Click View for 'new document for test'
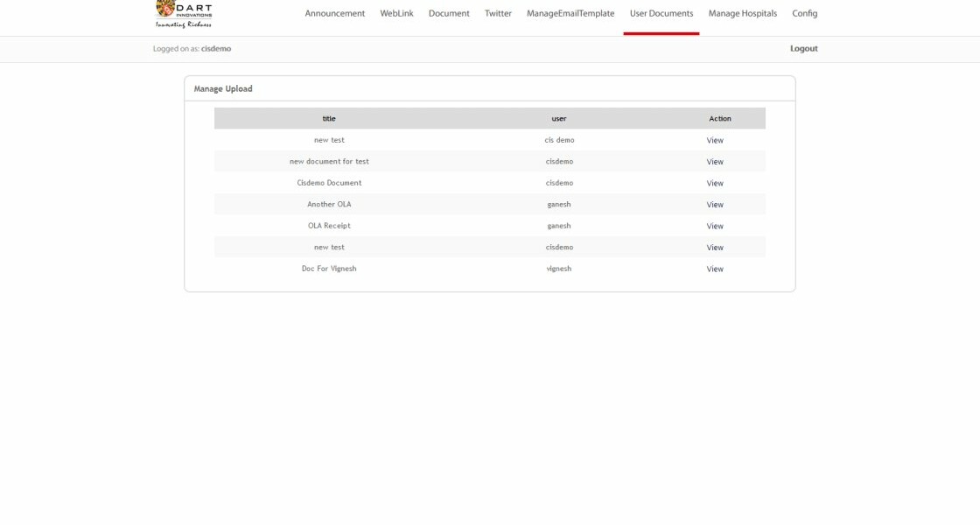The image size is (980, 525). [715, 162]
